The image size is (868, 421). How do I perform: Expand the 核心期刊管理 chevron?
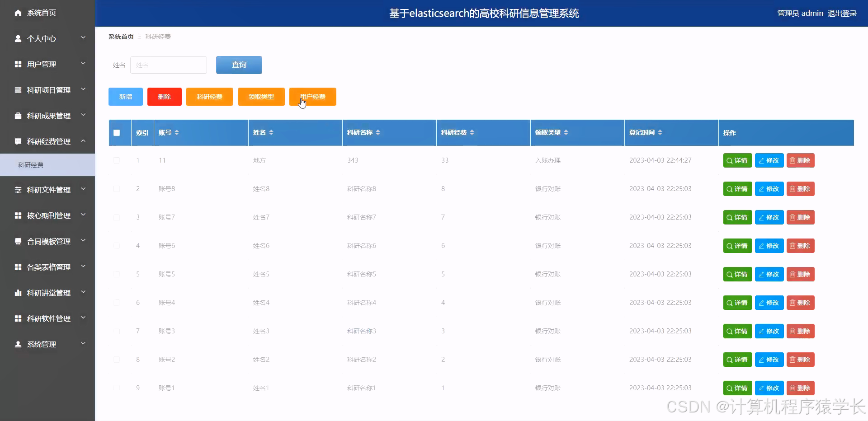click(83, 215)
